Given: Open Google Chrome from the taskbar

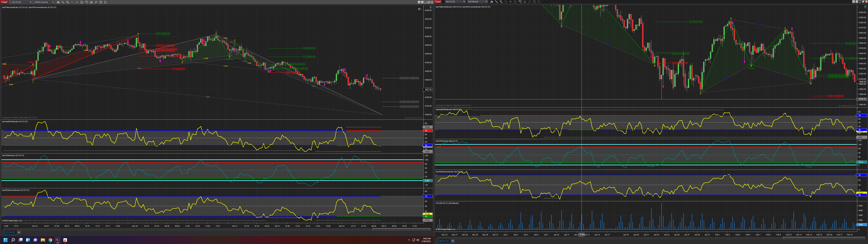Looking at the screenshot, I should [50, 240].
